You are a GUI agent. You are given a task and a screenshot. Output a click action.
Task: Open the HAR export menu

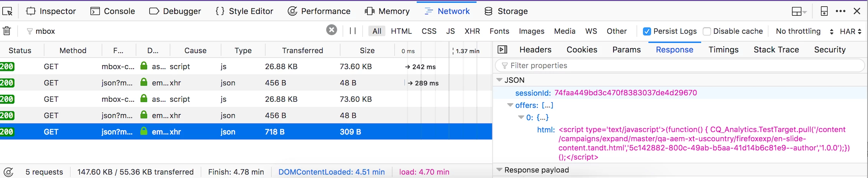850,31
